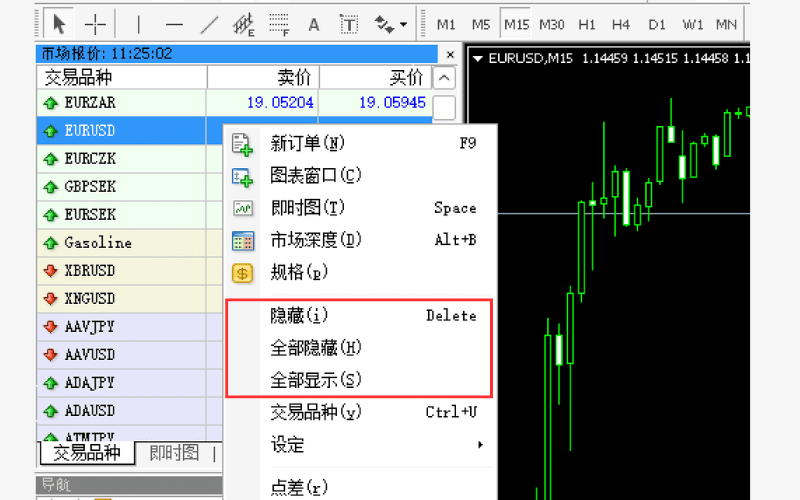The height and width of the screenshot is (500, 800).
Task: Select the XBRUSD symbol row
Action: (x=130, y=271)
